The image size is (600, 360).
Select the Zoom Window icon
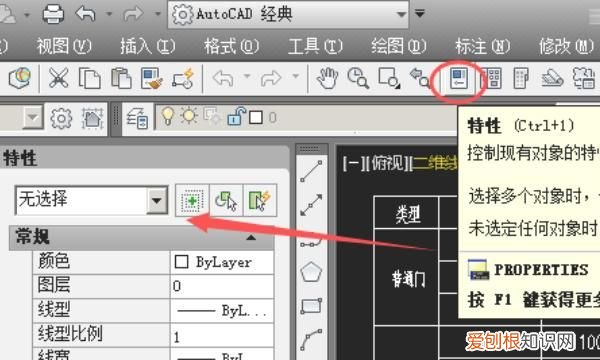[389, 78]
